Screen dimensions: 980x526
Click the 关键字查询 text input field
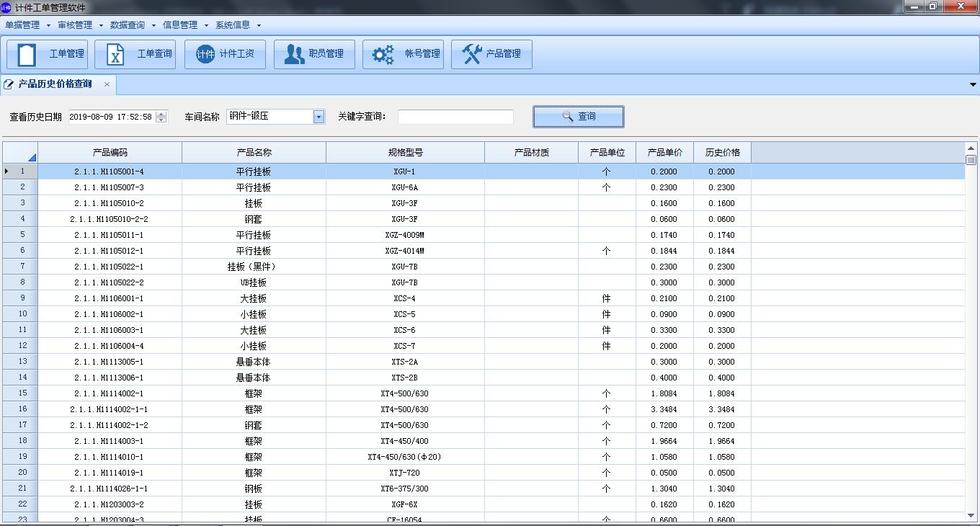tap(455, 117)
